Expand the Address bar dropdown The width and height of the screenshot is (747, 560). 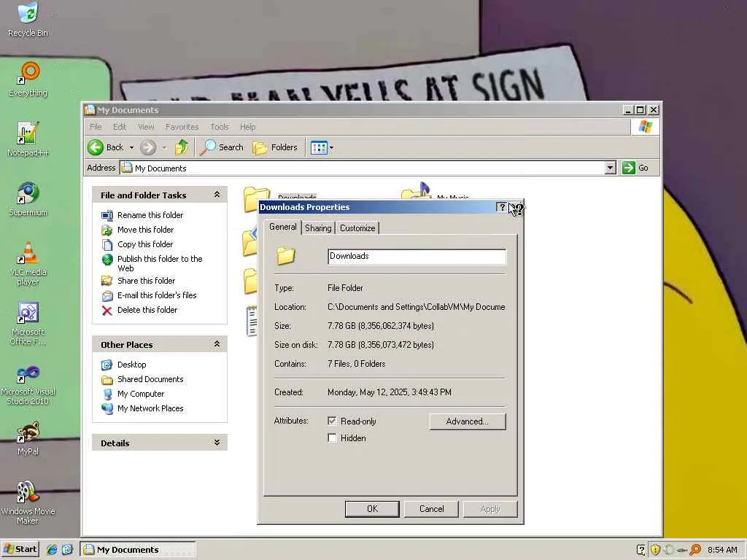click(611, 168)
